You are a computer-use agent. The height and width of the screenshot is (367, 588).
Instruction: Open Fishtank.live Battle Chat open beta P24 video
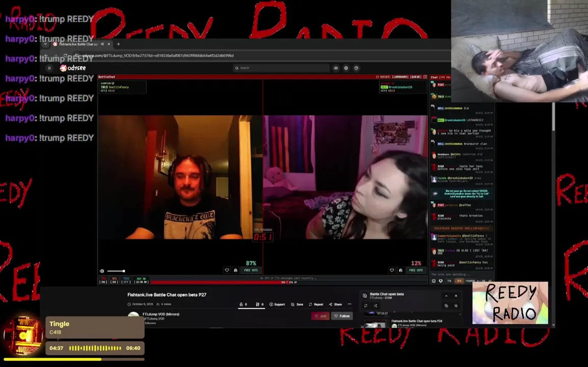tap(417, 321)
